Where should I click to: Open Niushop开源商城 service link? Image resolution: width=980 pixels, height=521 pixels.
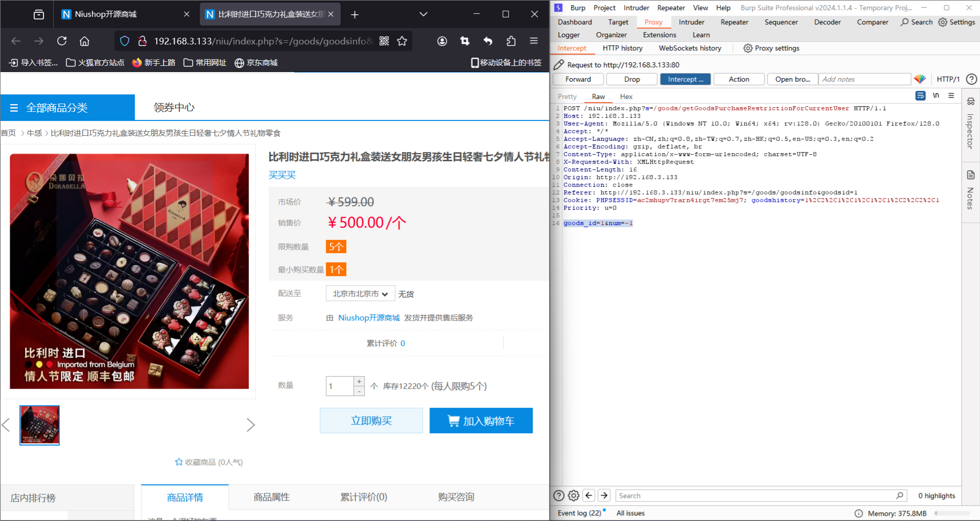369,317
